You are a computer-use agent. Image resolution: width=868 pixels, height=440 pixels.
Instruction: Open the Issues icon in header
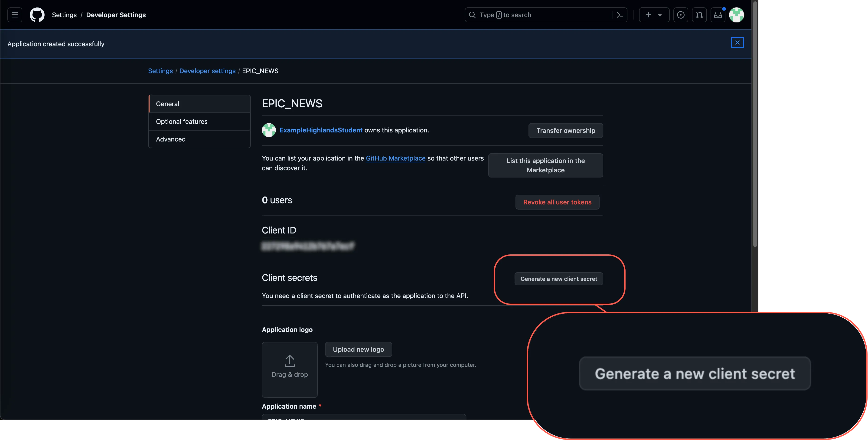coord(681,15)
